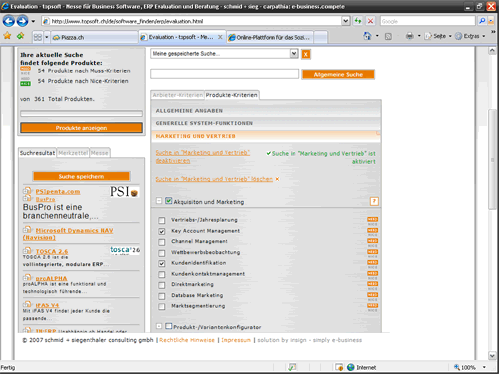Click the Muss/Nice icon beside Database Marketing

pyautogui.click(x=372, y=296)
